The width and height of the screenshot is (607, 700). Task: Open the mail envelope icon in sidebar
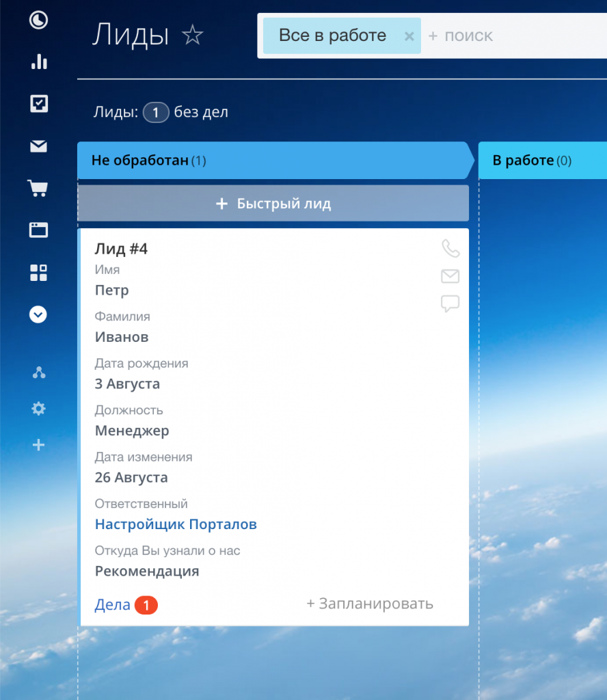click(39, 146)
